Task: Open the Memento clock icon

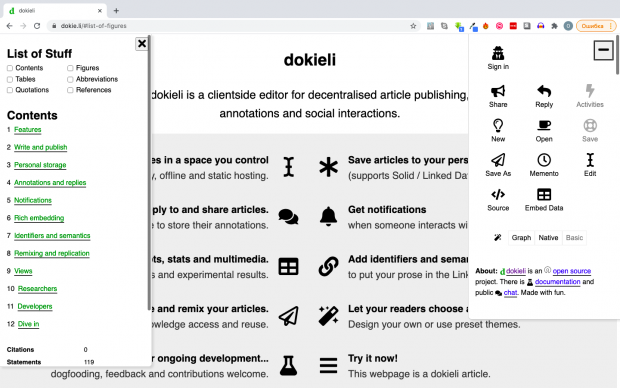Action: (x=544, y=160)
